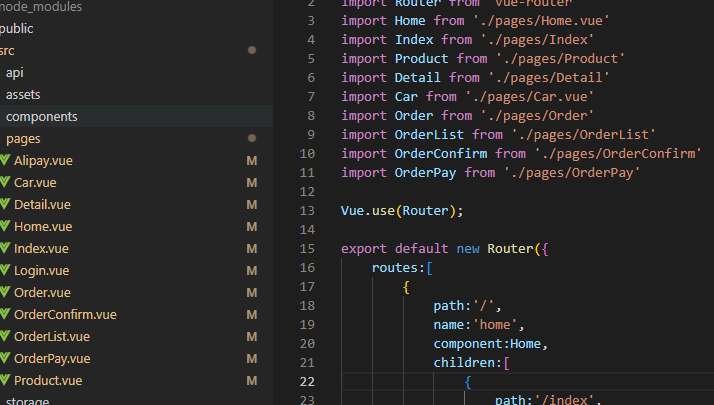Click the M status badge for Home.vue
The width and height of the screenshot is (714, 405).
pos(252,226)
